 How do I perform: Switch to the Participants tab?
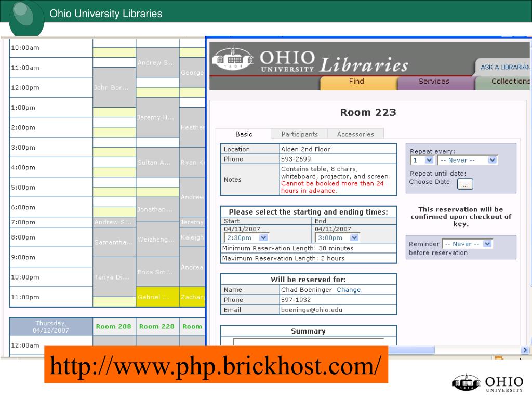[300, 134]
